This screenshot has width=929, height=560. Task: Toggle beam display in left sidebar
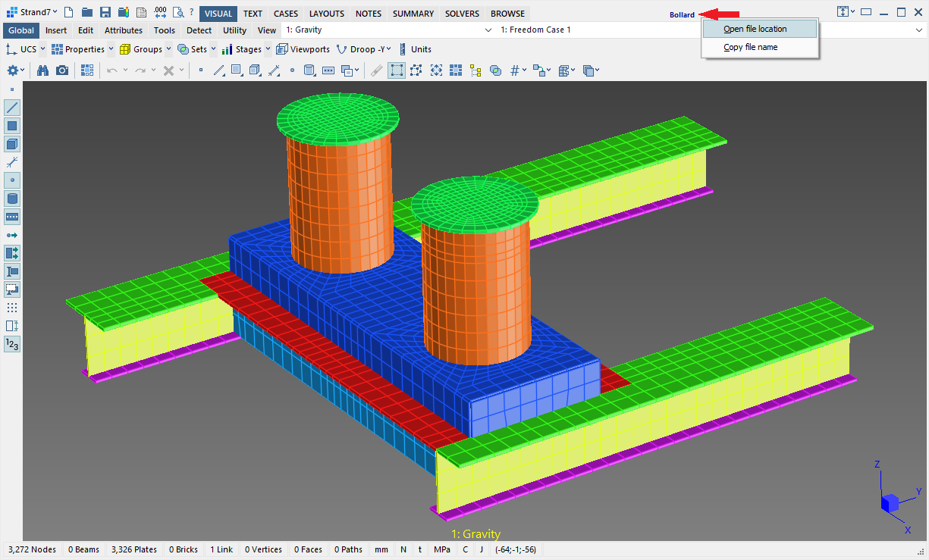[x=12, y=108]
